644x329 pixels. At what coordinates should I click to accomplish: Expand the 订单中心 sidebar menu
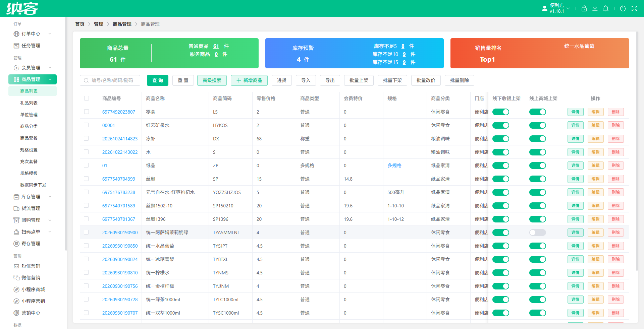[33, 34]
